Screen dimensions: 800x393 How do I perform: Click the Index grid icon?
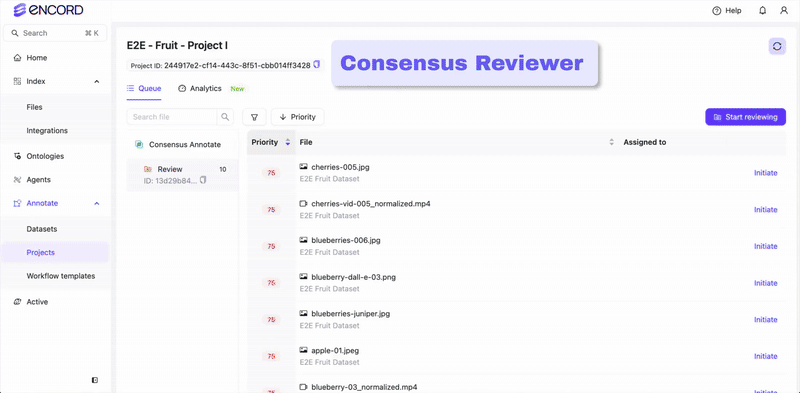[17, 81]
